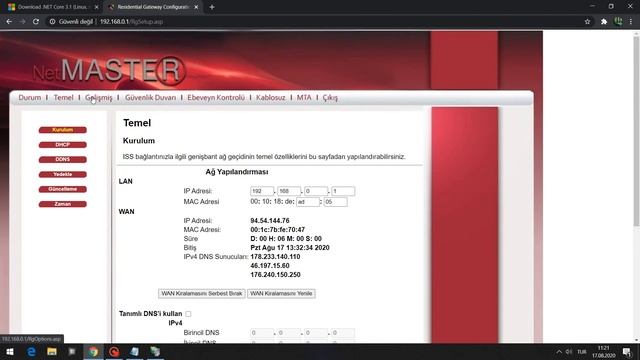Screen dimensions: 640x360
Task: Click the LAN IP third octet field 0
Action: [316, 191]
